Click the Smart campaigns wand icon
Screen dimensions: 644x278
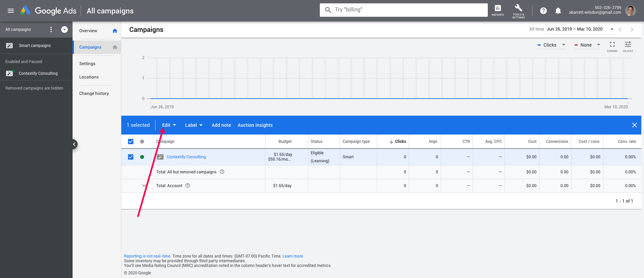[x=9, y=46]
